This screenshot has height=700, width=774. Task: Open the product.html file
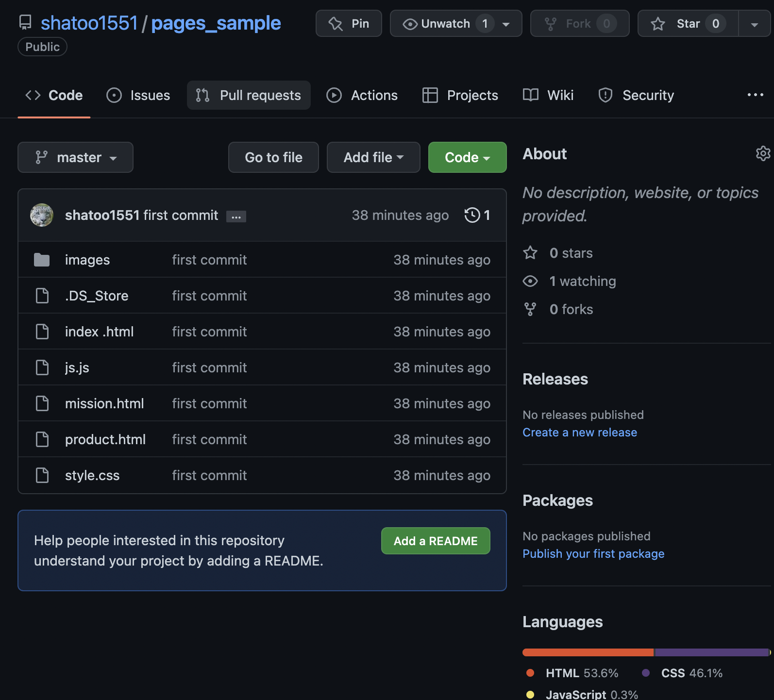tap(105, 439)
